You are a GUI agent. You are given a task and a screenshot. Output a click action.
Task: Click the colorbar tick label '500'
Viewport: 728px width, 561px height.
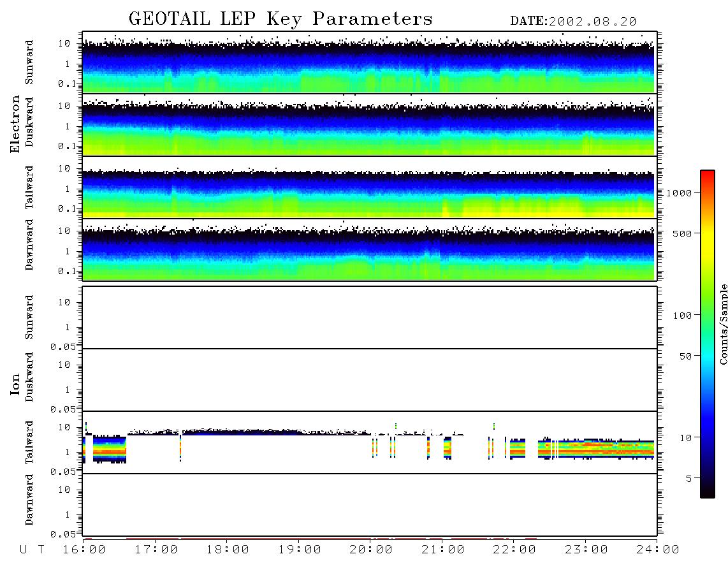(x=683, y=233)
